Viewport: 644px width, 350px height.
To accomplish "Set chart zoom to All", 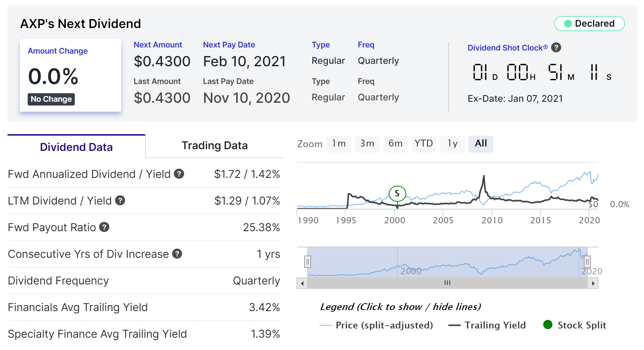I will pyautogui.click(x=481, y=144).
